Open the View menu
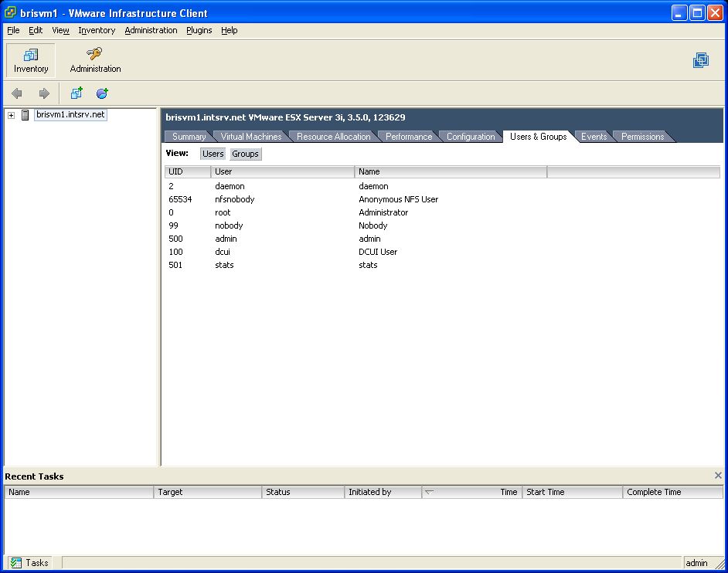Image resolution: width=728 pixels, height=573 pixels. pyautogui.click(x=60, y=30)
